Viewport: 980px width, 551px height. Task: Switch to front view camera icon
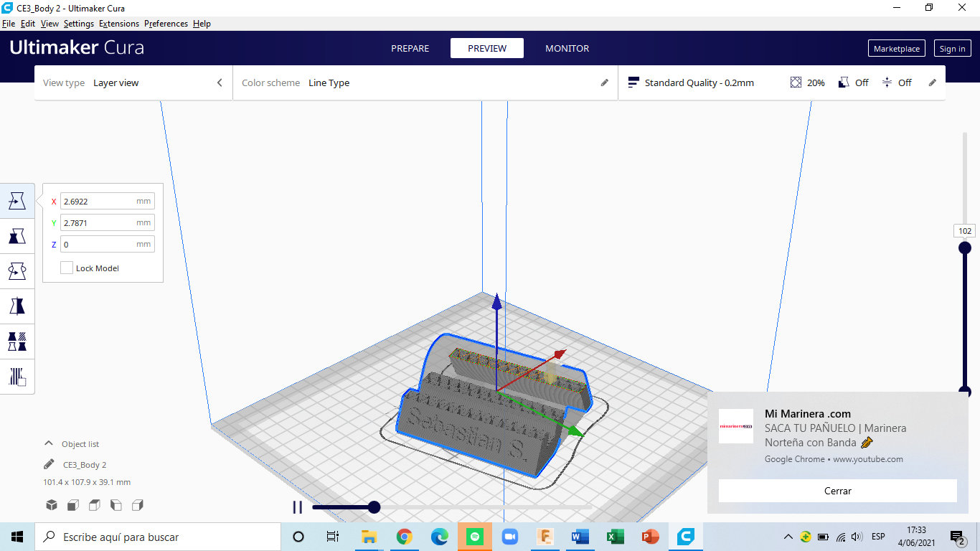pos(73,505)
